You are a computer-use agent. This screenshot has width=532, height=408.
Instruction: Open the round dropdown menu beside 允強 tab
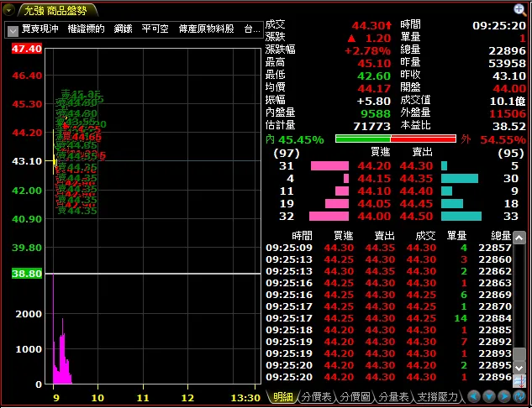pyautogui.click(x=8, y=11)
